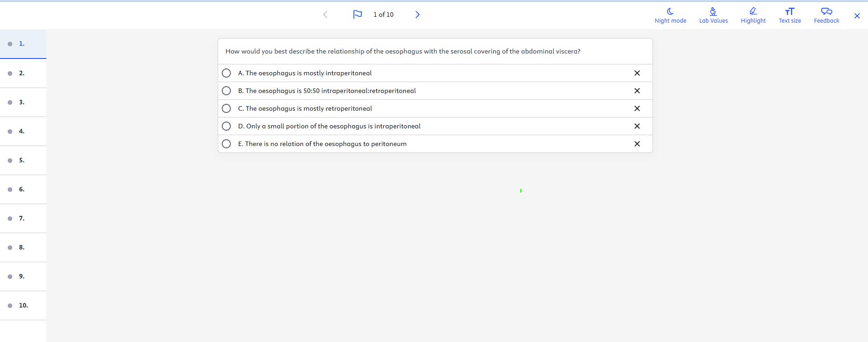Select answer C mostly retroperitoneal
The height and width of the screenshot is (342, 868).
[226, 108]
